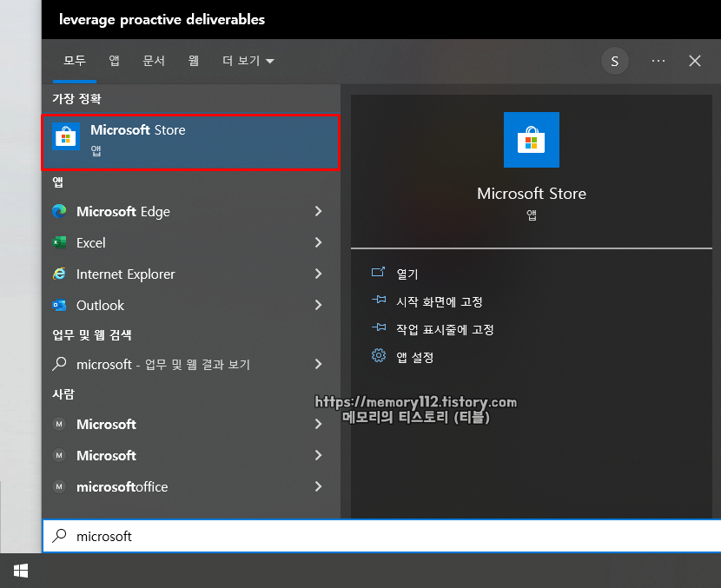Screen dimensions: 721x588
Task: Click the Internet Explorer app icon
Action: (x=59, y=274)
